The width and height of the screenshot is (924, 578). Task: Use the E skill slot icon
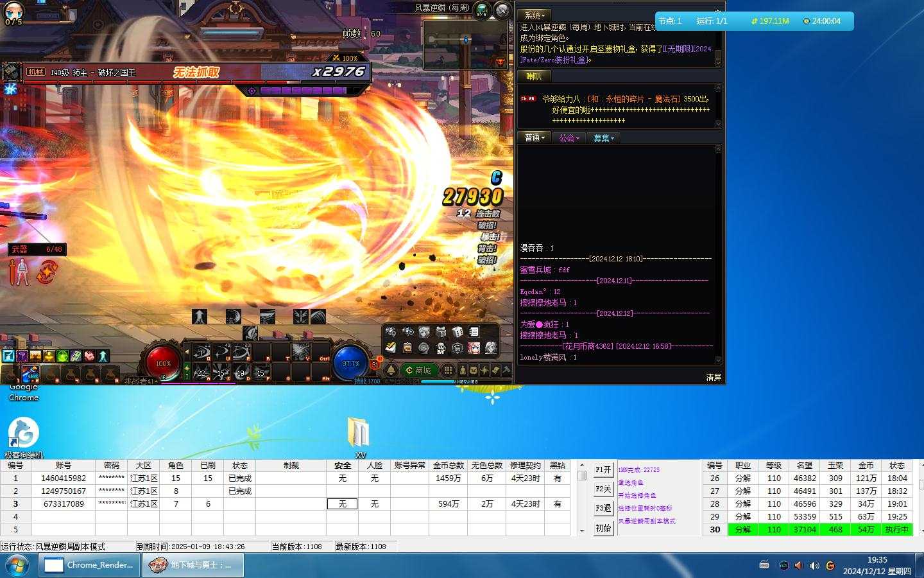(x=241, y=353)
